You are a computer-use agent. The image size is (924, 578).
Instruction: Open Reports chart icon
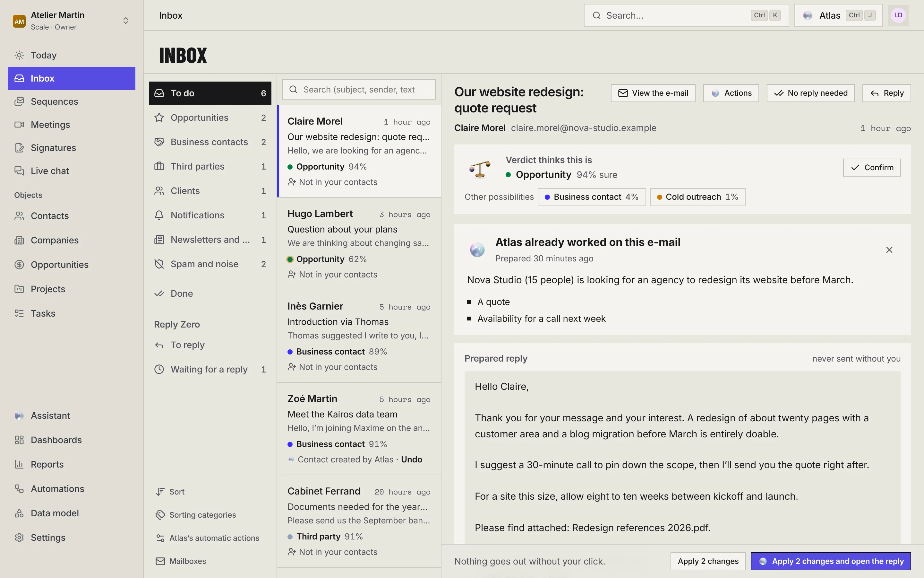(x=19, y=464)
